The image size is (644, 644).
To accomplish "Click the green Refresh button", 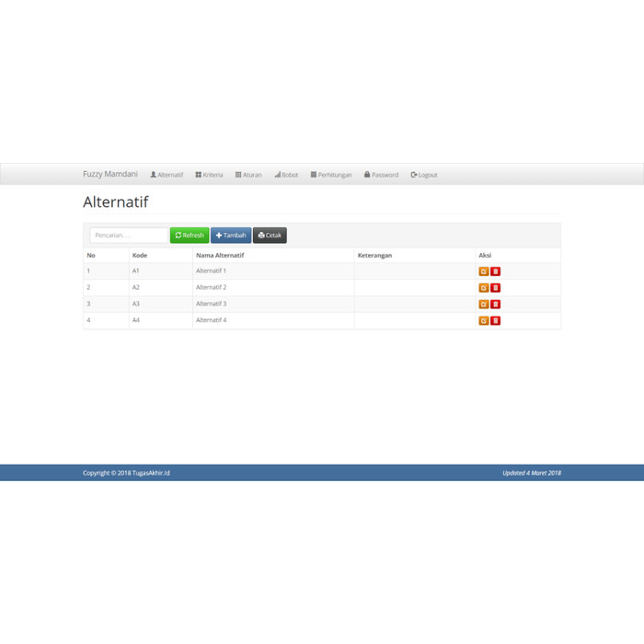I will point(190,236).
